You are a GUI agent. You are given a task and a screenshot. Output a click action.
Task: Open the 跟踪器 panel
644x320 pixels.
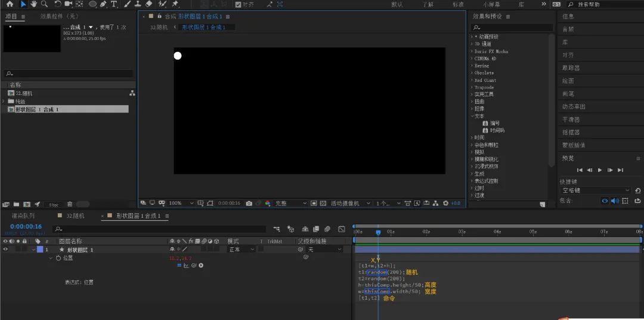click(x=571, y=68)
